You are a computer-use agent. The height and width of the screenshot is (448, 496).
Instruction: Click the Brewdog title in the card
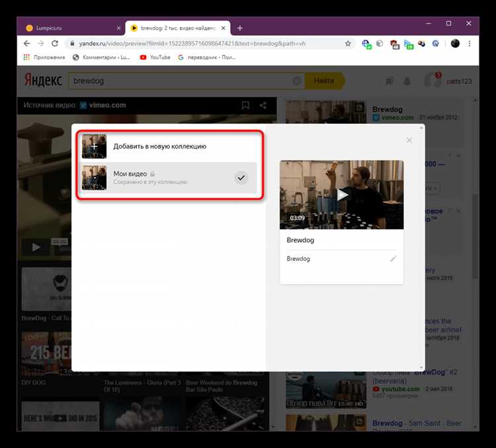pos(300,240)
